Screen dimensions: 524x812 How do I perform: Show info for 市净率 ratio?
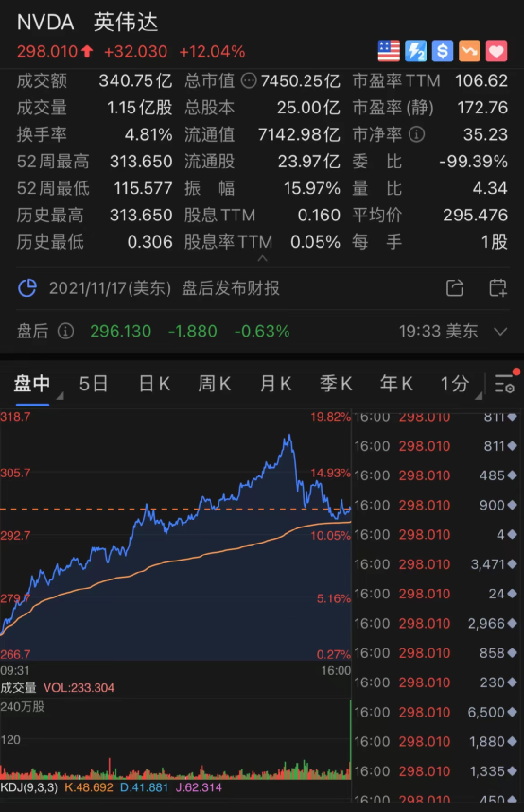click(417, 134)
